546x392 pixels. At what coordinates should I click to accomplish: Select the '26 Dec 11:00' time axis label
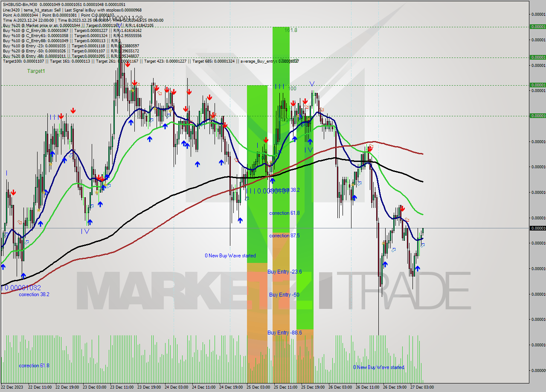368,387
